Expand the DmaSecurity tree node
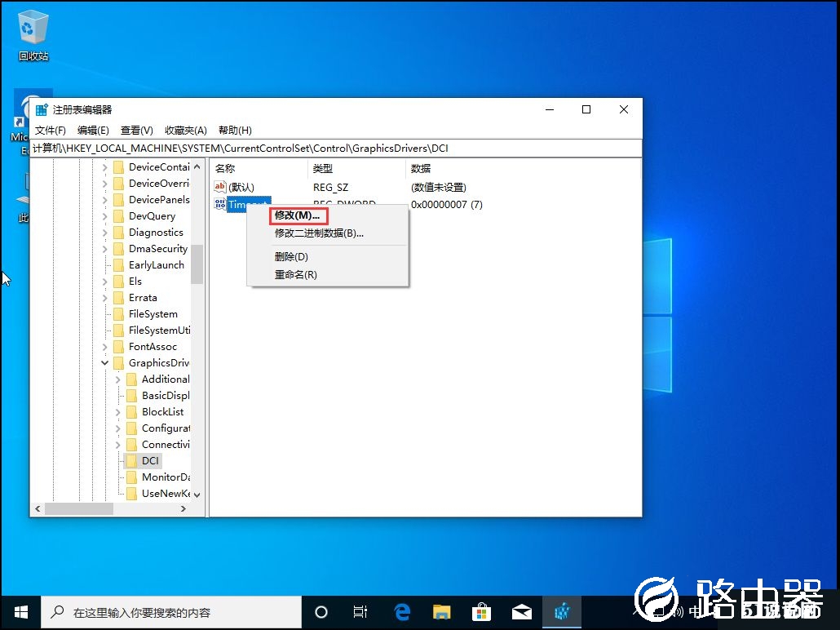Image resolution: width=840 pixels, height=630 pixels. pos(105,249)
